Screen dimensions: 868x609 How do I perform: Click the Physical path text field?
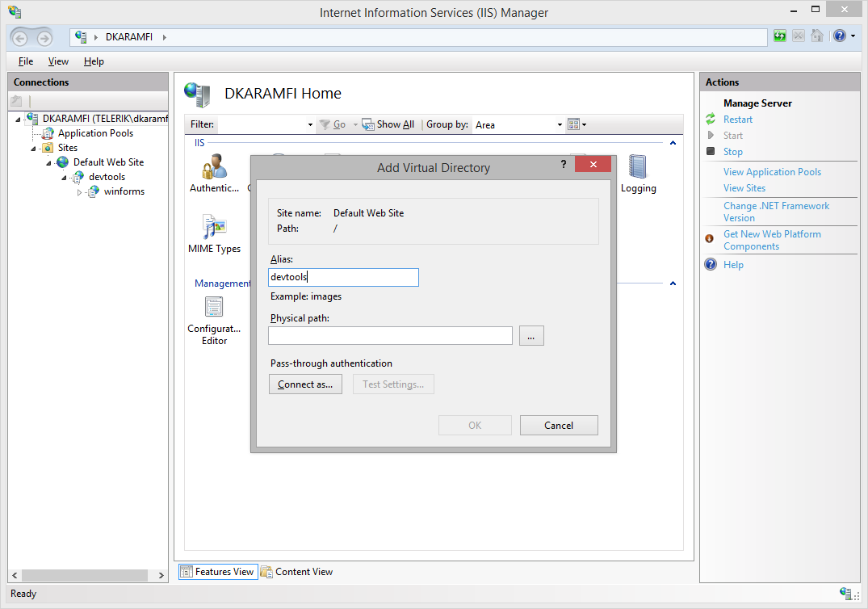click(x=390, y=336)
